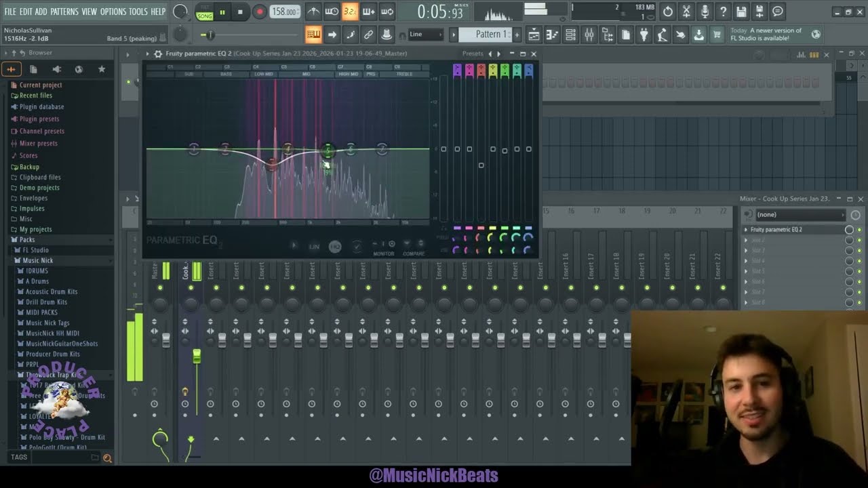The width and height of the screenshot is (868, 488).
Task: Click EQ band 3 level slider handle
Action: coord(481,165)
